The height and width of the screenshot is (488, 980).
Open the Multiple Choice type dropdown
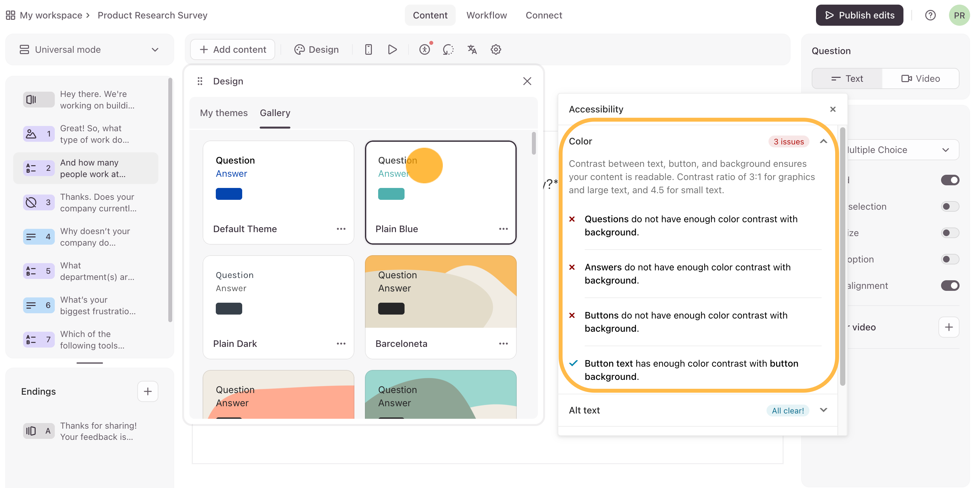point(901,150)
